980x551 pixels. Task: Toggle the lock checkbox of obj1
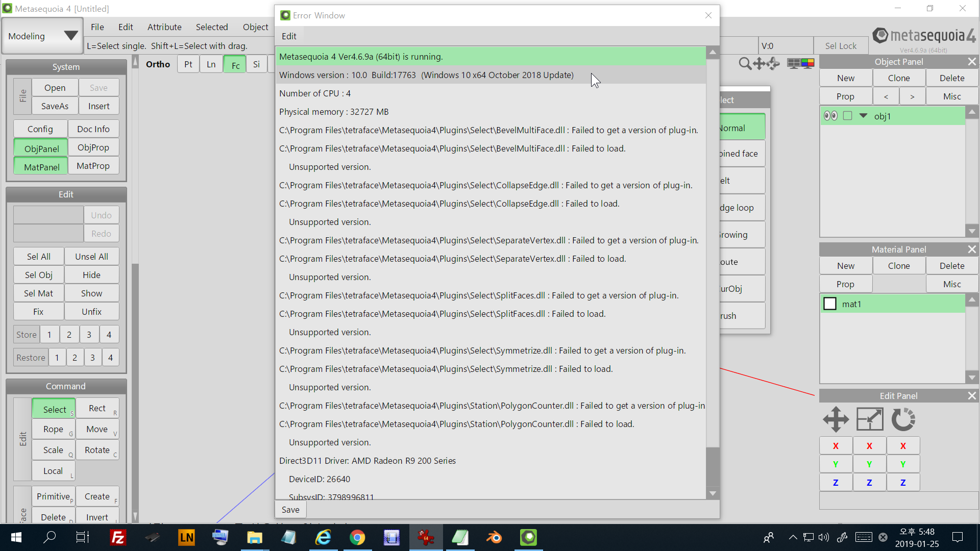click(x=847, y=116)
